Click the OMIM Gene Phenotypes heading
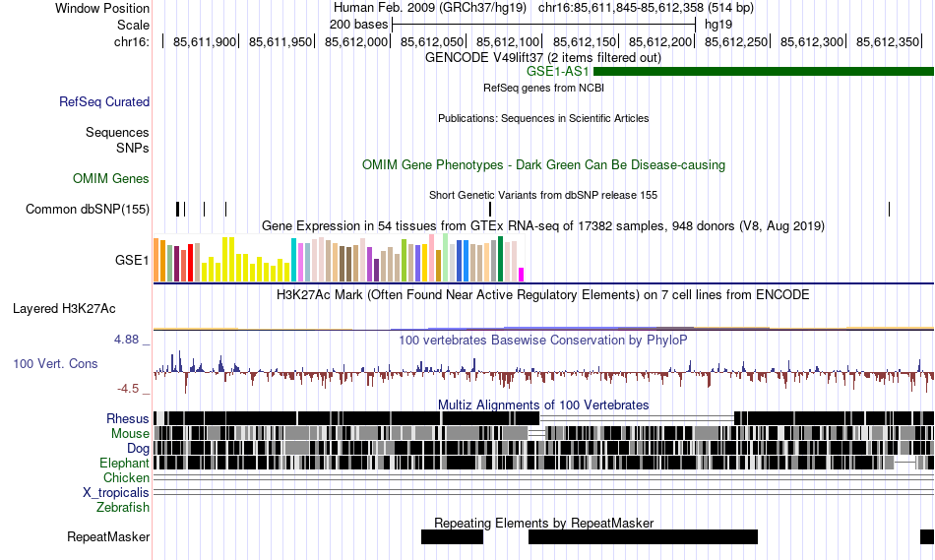The width and height of the screenshot is (935, 560). pyautogui.click(x=543, y=164)
